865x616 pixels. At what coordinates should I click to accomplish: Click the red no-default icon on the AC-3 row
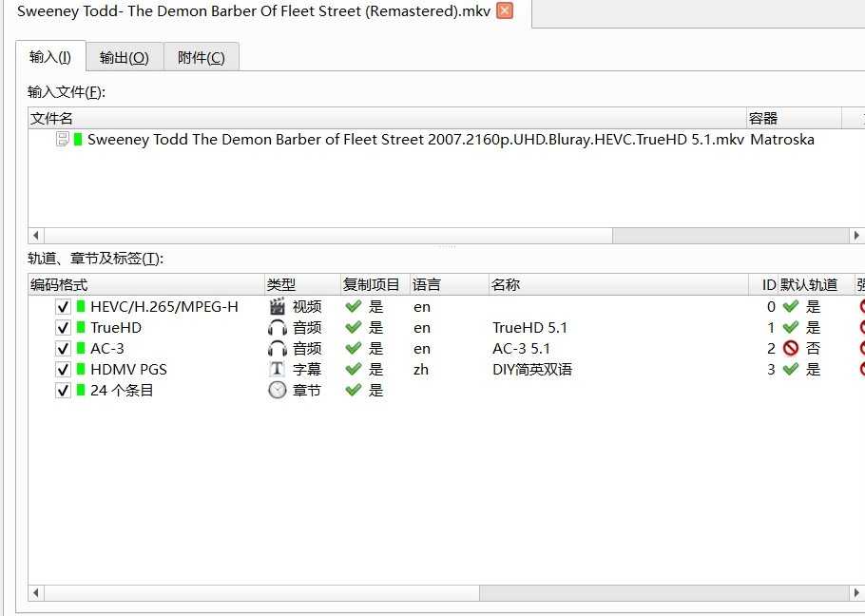pos(791,348)
